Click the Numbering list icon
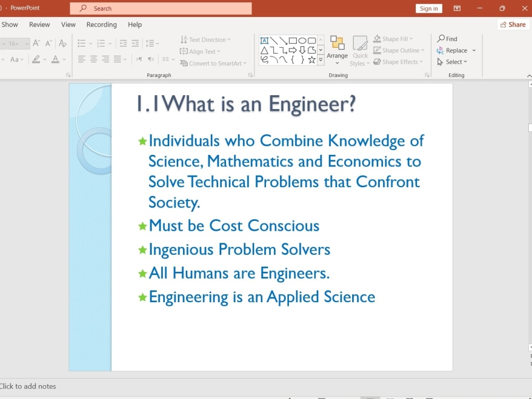 click(101, 43)
